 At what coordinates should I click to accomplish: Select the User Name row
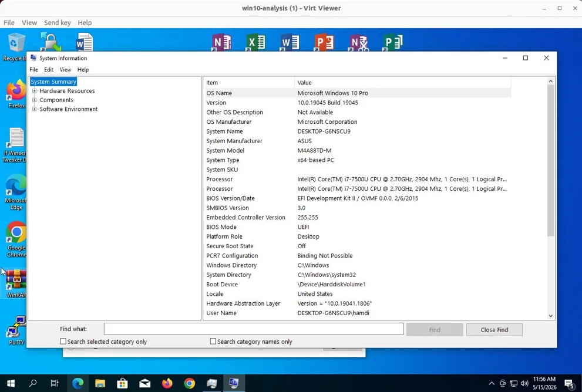357,313
